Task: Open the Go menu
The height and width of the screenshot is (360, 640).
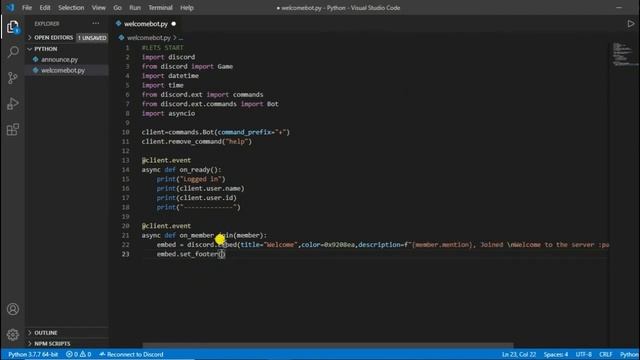Action: 118,8
